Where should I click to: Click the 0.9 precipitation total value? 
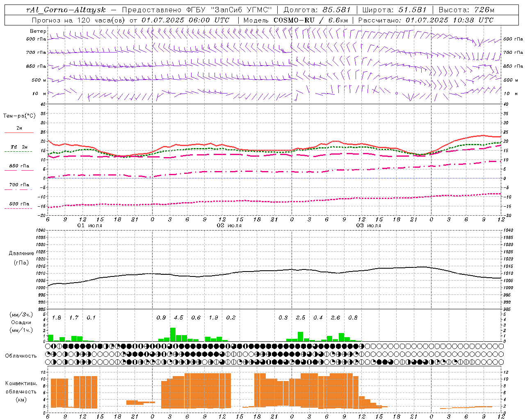(161, 318)
